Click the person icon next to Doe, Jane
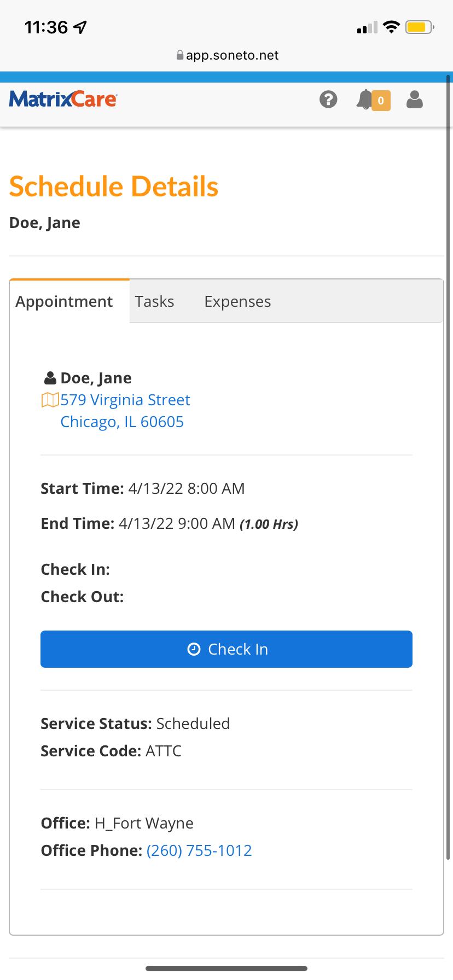 50,377
